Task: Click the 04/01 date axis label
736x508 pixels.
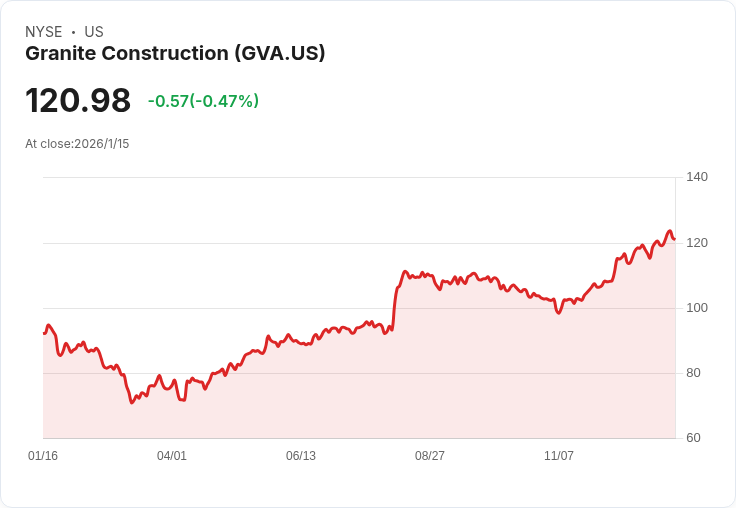Action: point(172,456)
